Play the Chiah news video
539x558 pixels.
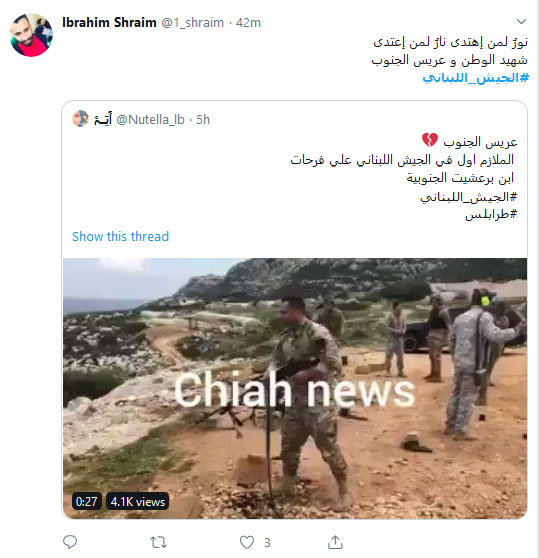[x=295, y=388]
